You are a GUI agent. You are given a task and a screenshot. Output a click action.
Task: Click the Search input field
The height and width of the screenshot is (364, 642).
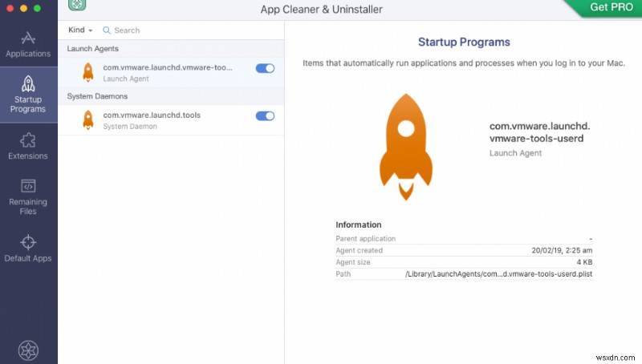pyautogui.click(x=190, y=30)
